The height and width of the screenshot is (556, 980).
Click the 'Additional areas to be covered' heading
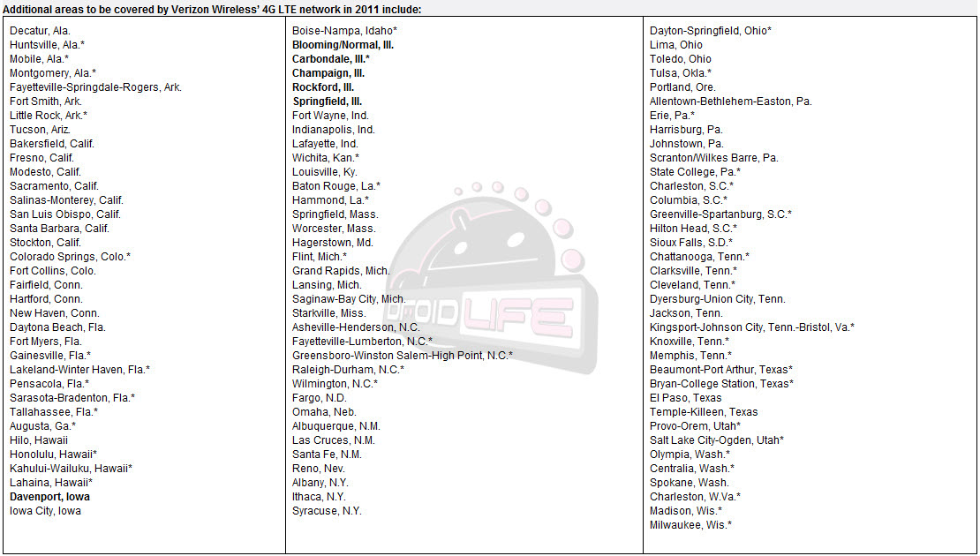tap(213, 10)
